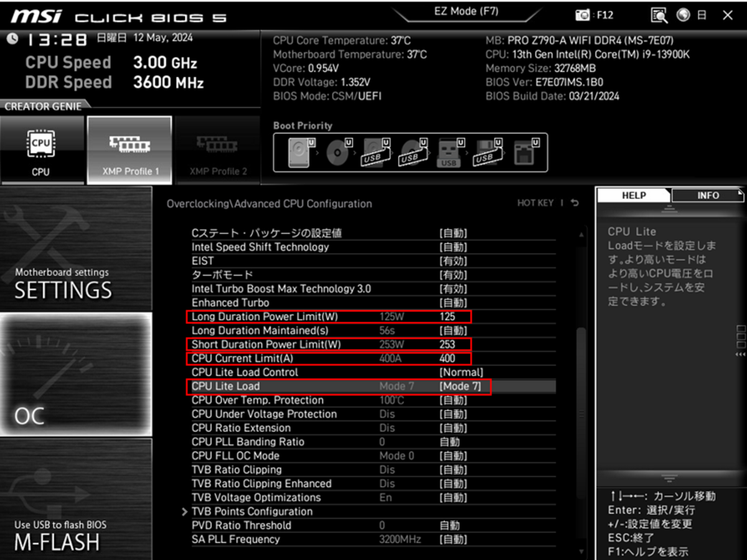Select the USB floppy boot device icon
Image resolution: width=747 pixels, height=560 pixels.
(x=488, y=153)
